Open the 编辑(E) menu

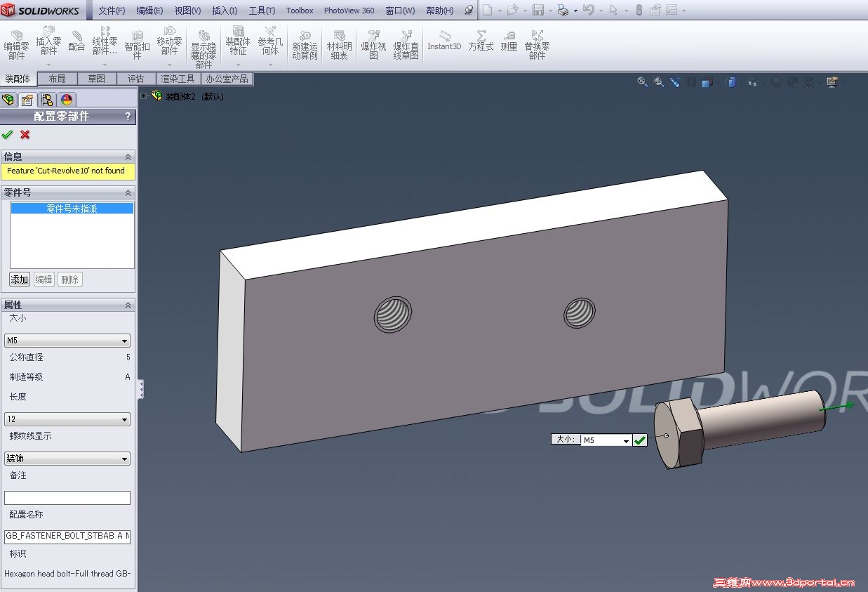[x=149, y=11]
